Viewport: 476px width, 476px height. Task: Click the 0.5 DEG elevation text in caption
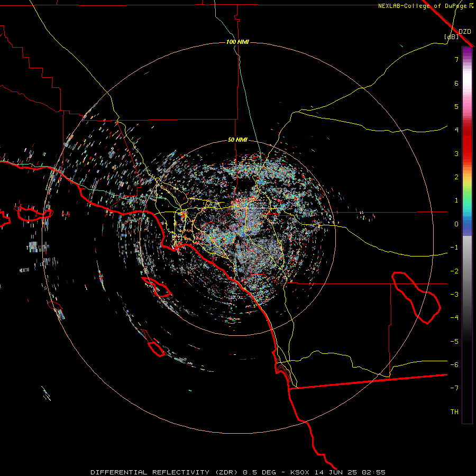coord(260,472)
